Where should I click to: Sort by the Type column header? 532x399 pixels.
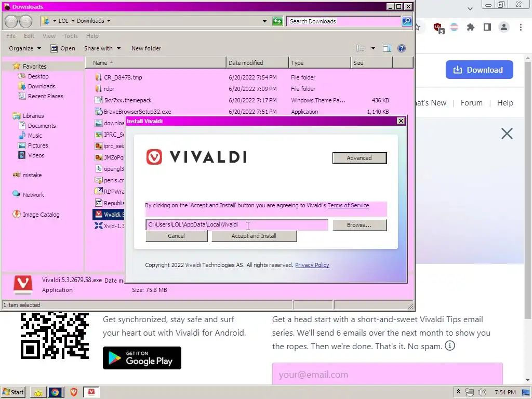pos(320,63)
